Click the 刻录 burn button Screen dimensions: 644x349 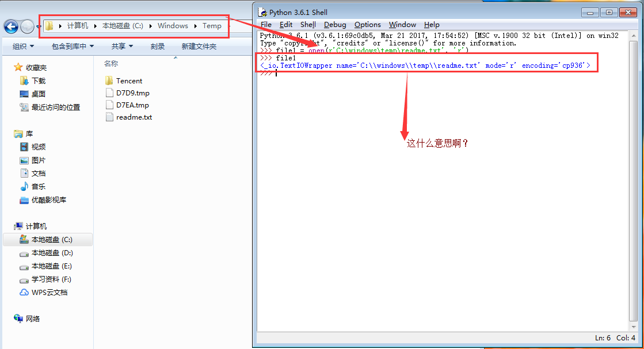[157, 47]
